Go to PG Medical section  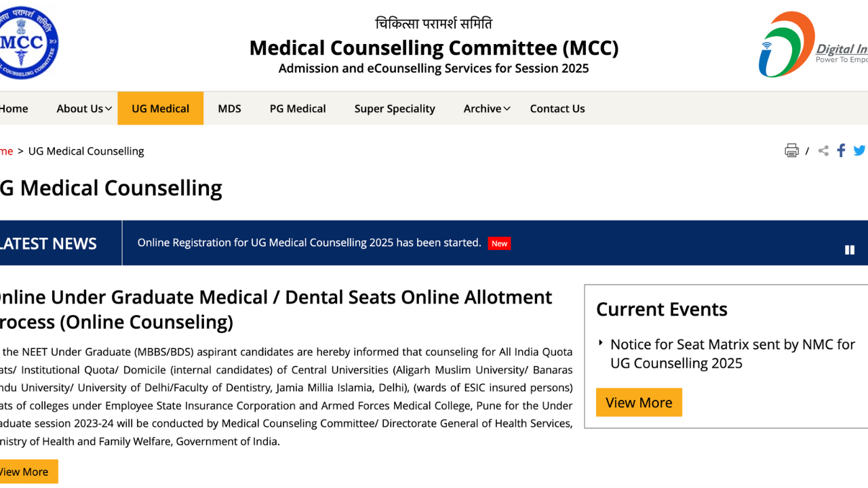pyautogui.click(x=298, y=108)
